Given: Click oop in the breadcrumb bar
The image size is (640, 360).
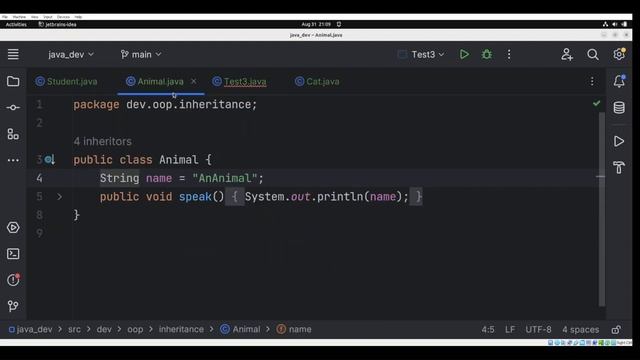Looking at the screenshot, I should (135, 329).
